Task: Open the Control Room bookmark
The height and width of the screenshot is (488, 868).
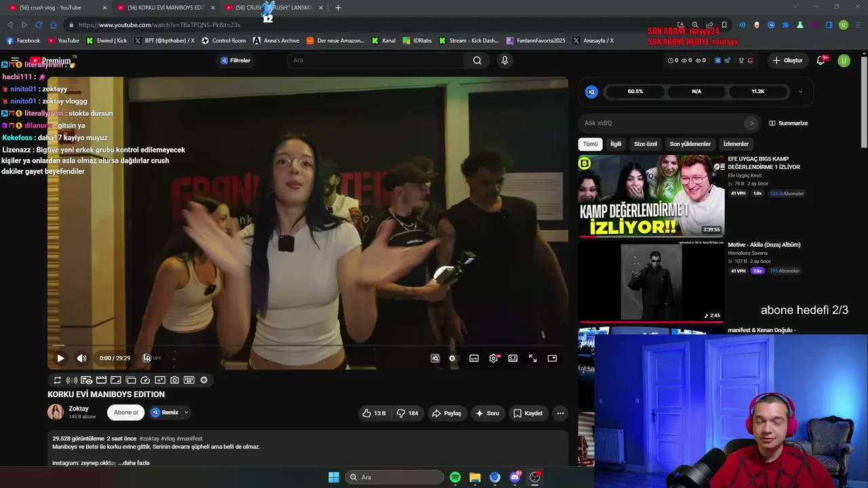Action: (224, 41)
